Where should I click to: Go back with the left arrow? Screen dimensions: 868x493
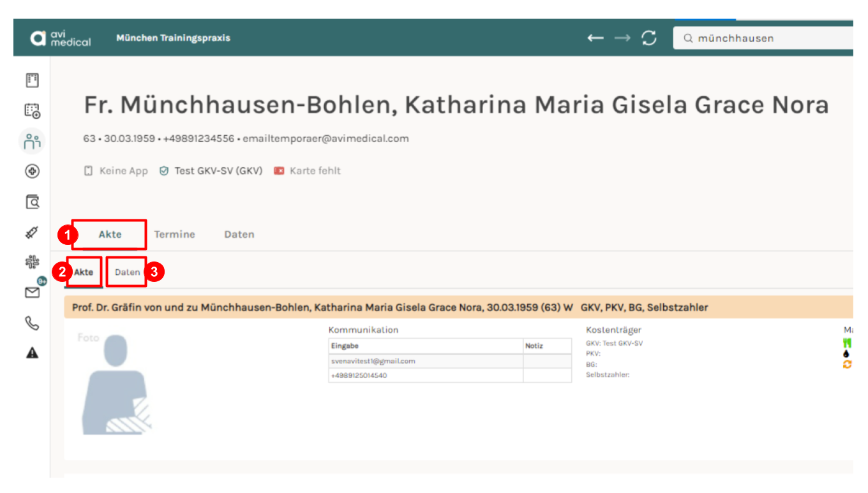coord(595,38)
